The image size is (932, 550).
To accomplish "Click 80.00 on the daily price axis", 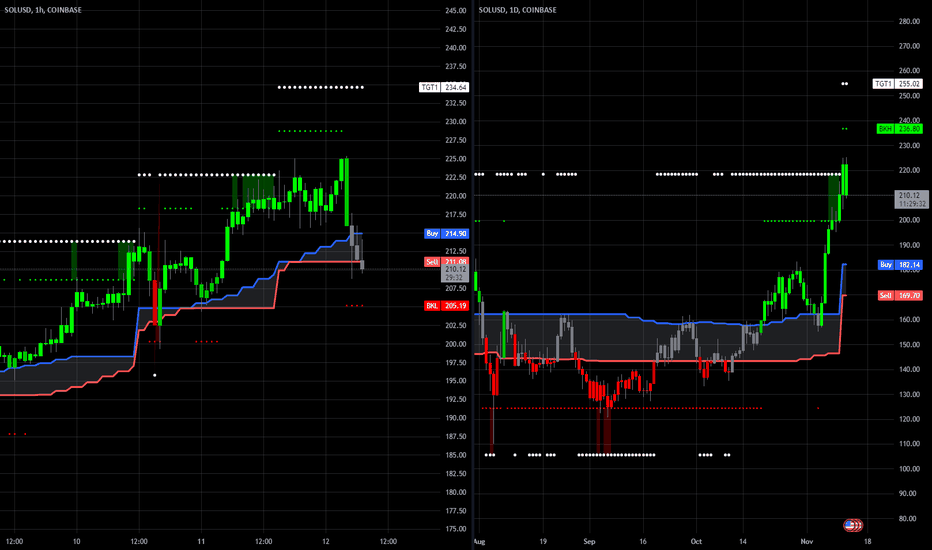I will pos(907,518).
